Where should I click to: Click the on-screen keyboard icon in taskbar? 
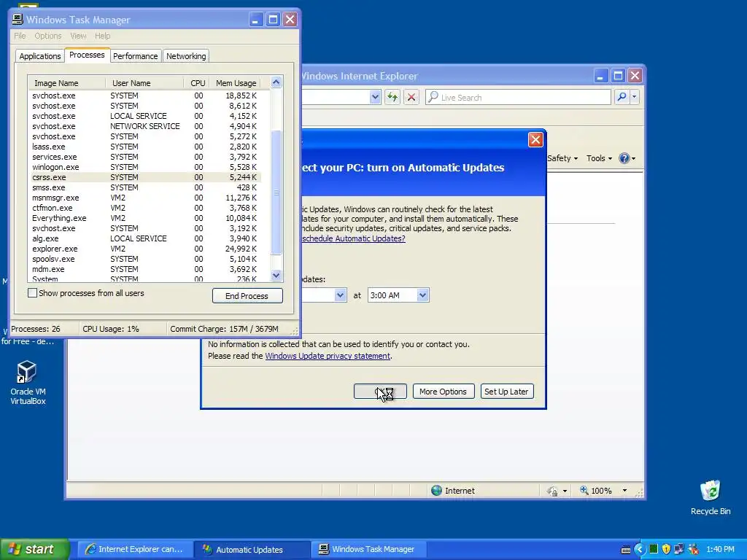point(626,550)
